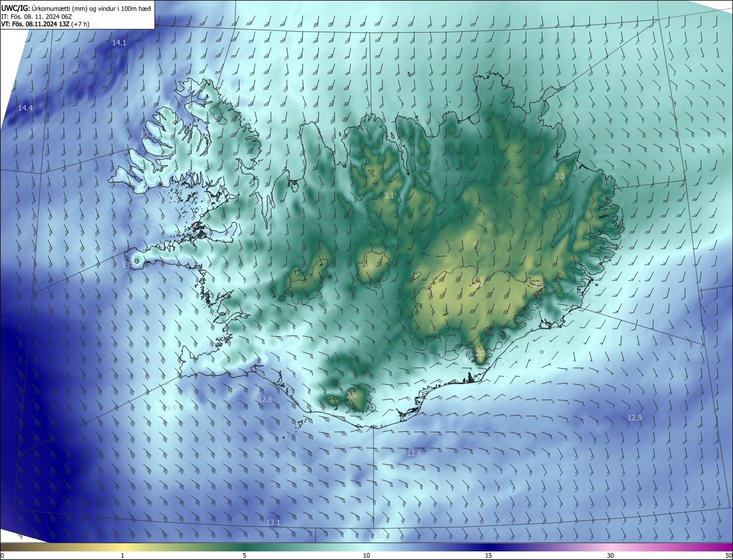Click the valid time line 'VT: Fös. 08.11.2024 13Z (+7 h)'
The width and height of the screenshot is (733, 560).
click(x=45, y=24)
